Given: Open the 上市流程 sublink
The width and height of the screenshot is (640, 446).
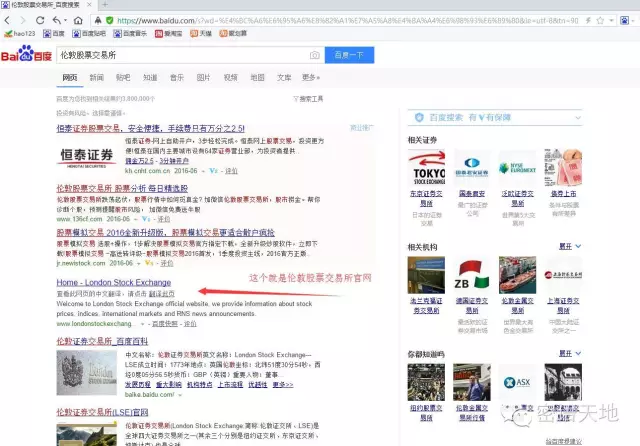Looking at the screenshot, I should pyautogui.click(x=230, y=384).
